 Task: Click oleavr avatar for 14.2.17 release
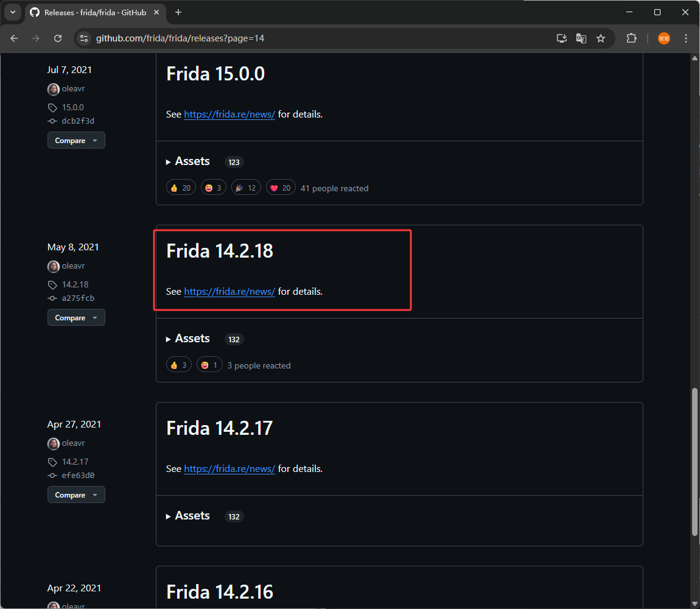[x=54, y=444]
